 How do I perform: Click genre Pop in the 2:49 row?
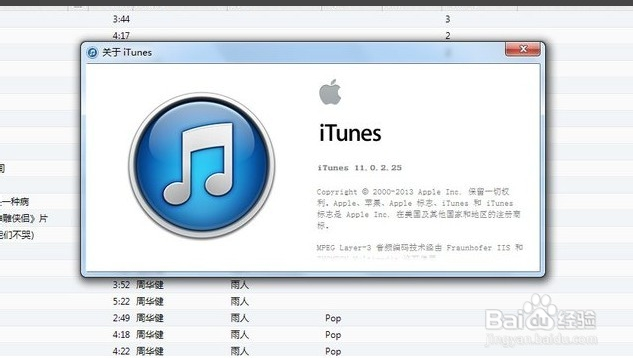[333, 319]
